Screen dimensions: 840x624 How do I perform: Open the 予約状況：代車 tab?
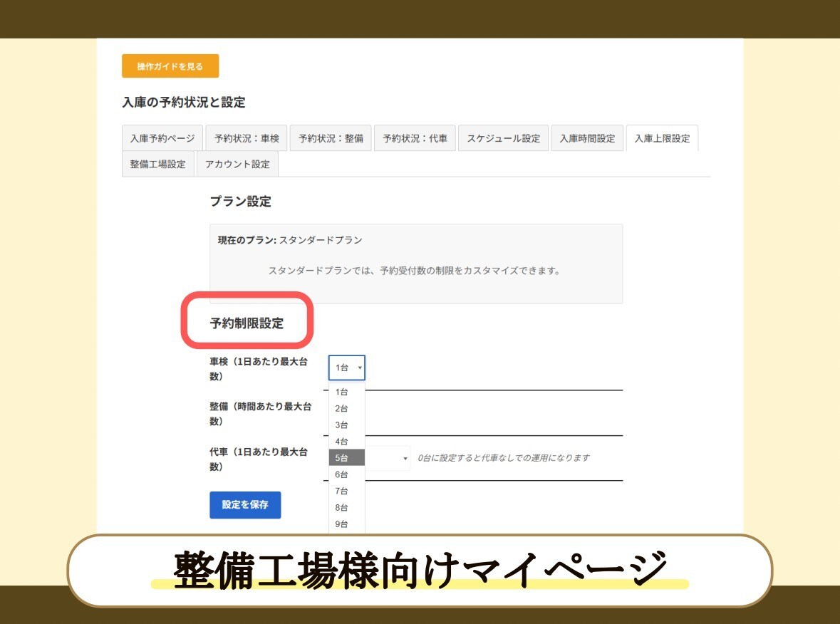coord(415,138)
